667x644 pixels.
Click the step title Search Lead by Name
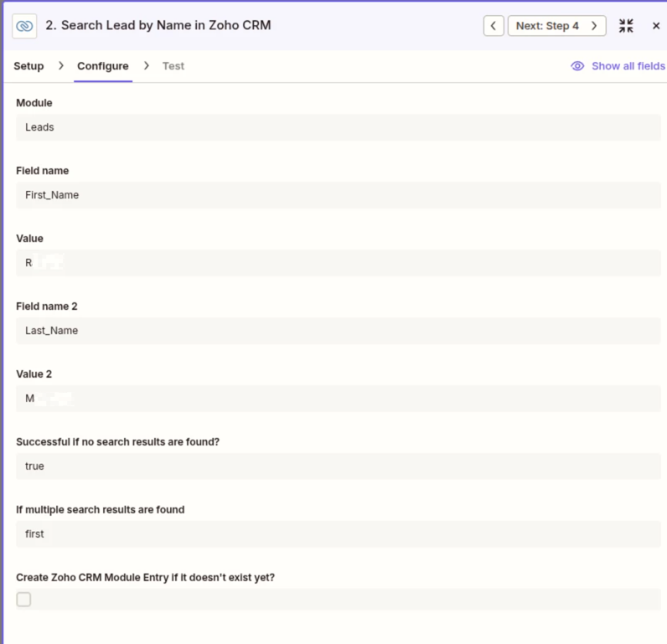(158, 26)
